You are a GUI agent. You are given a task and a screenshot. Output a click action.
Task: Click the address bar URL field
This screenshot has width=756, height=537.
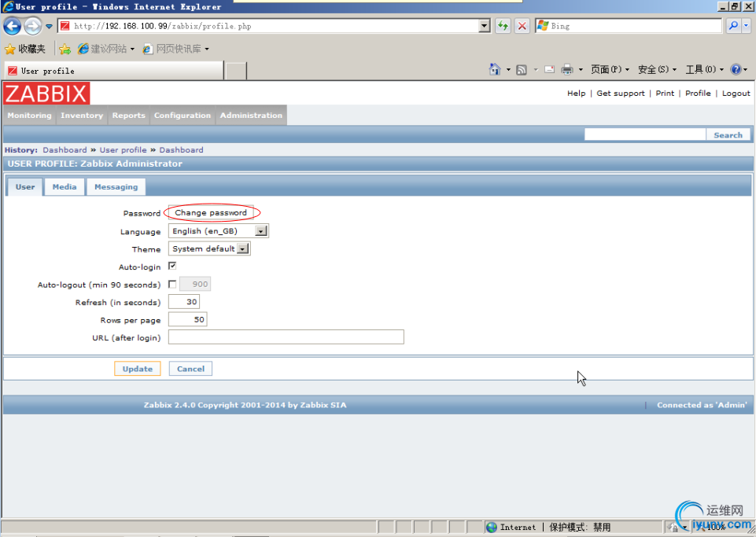pyautogui.click(x=269, y=26)
